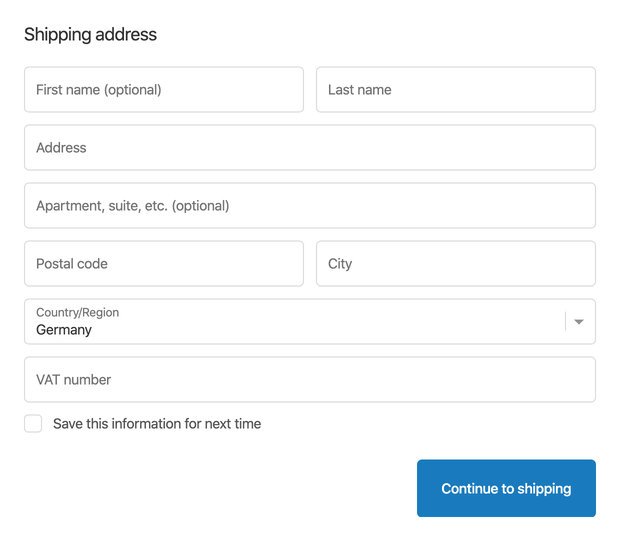Click the 'City' placeholder text
Image resolution: width=620 pixels, height=540 pixels.
(340, 264)
